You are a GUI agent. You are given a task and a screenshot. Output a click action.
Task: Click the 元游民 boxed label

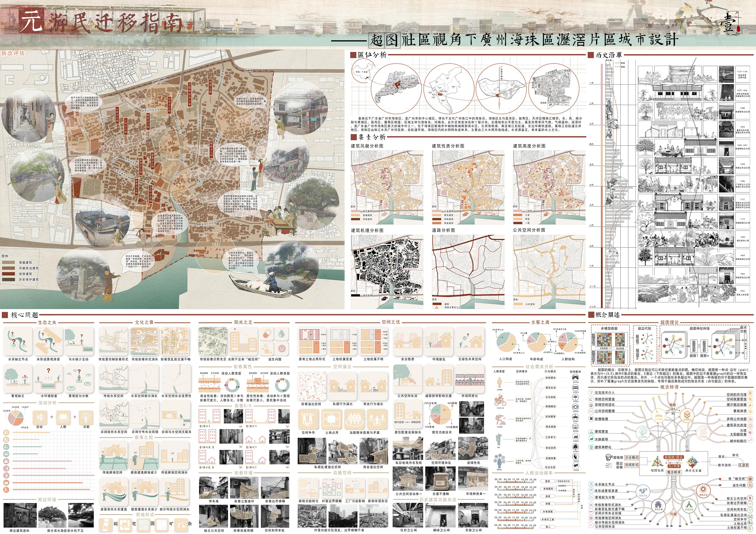click(743, 465)
